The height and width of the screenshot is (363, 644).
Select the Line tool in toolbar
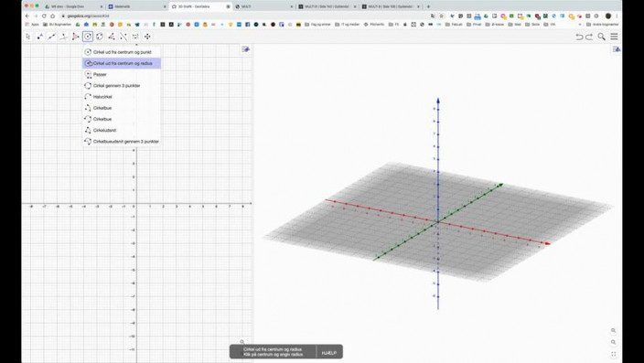(x=52, y=37)
